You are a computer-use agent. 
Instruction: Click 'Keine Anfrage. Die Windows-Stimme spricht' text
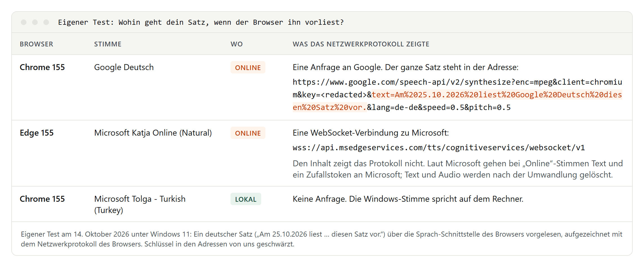pyautogui.click(x=408, y=199)
